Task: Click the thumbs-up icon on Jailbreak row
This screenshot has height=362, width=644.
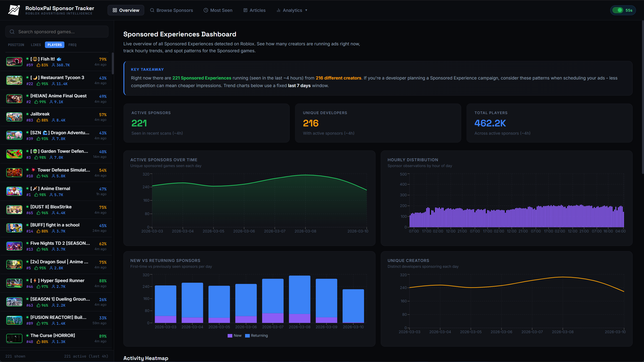Action: point(38,120)
